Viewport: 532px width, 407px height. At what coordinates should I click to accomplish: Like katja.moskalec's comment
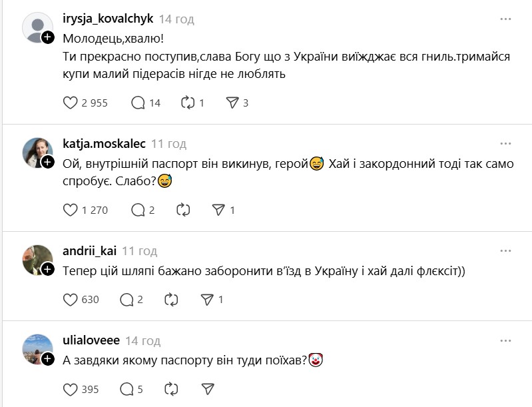[x=70, y=210]
